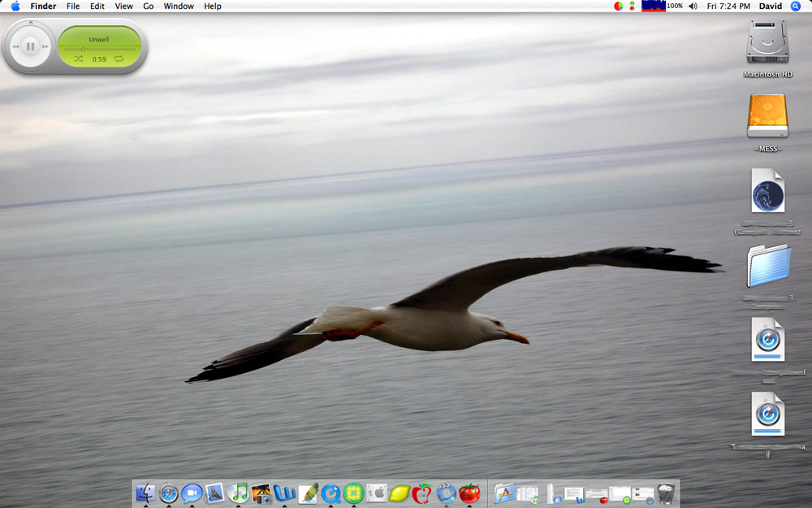Open the Go menu
The width and height of the screenshot is (812, 508).
[148, 7]
